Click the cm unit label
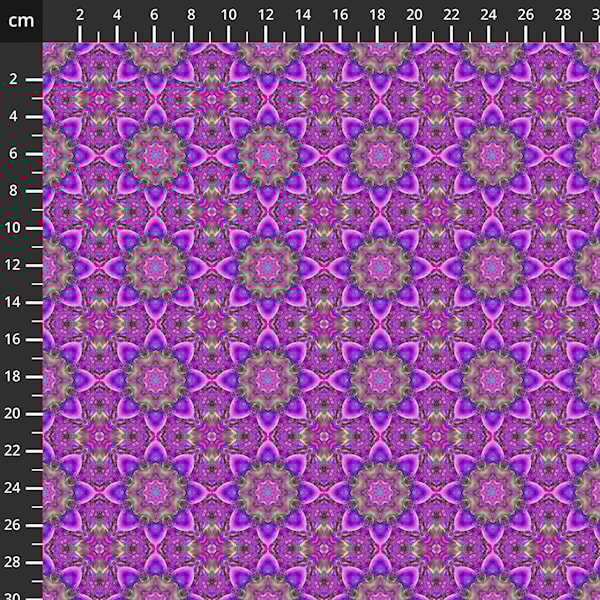The width and height of the screenshot is (600, 600). tap(21, 20)
